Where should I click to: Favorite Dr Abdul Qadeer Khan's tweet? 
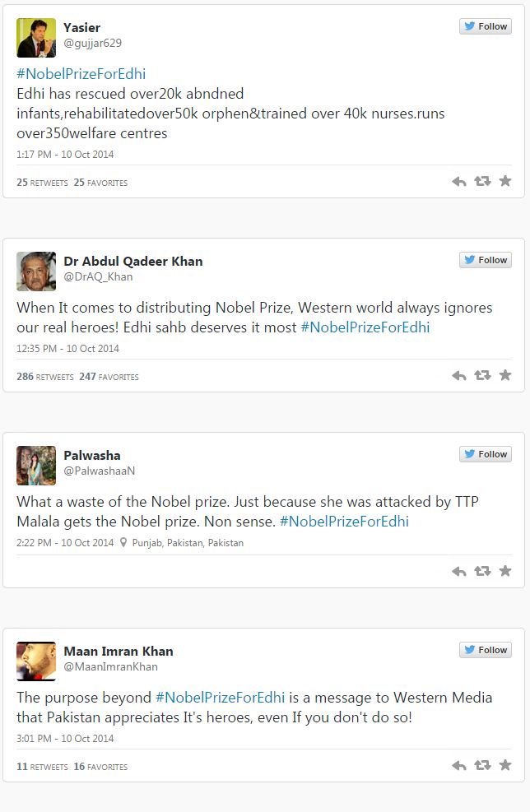click(x=505, y=376)
